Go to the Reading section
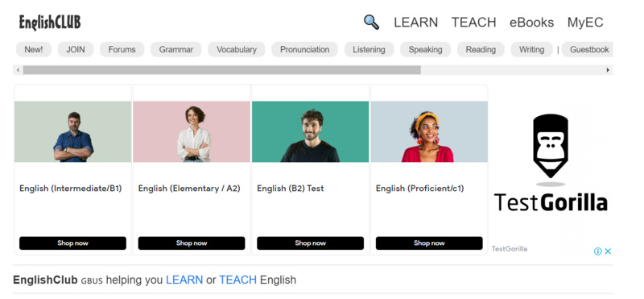Viewport: 644px width, 299px height. point(481,49)
